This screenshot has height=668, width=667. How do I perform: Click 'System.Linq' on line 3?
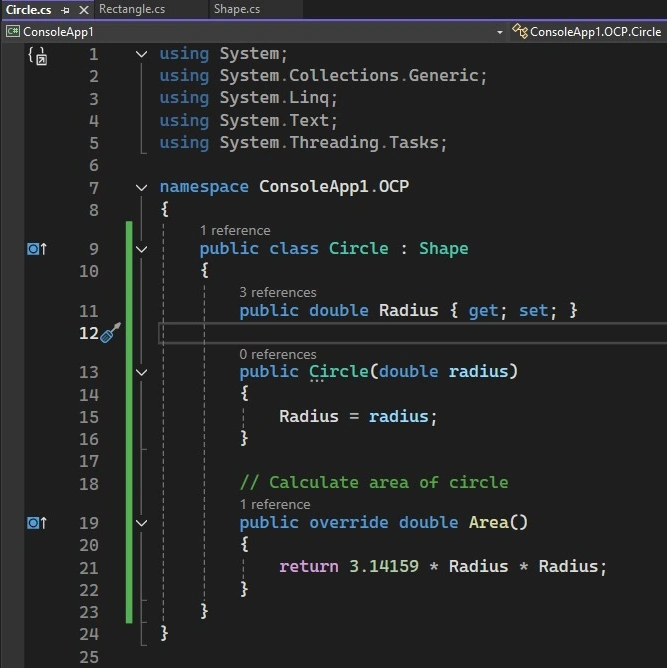point(274,98)
